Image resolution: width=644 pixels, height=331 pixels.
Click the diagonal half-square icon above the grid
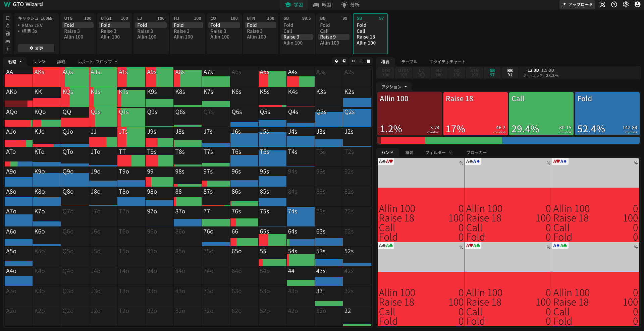tap(344, 61)
